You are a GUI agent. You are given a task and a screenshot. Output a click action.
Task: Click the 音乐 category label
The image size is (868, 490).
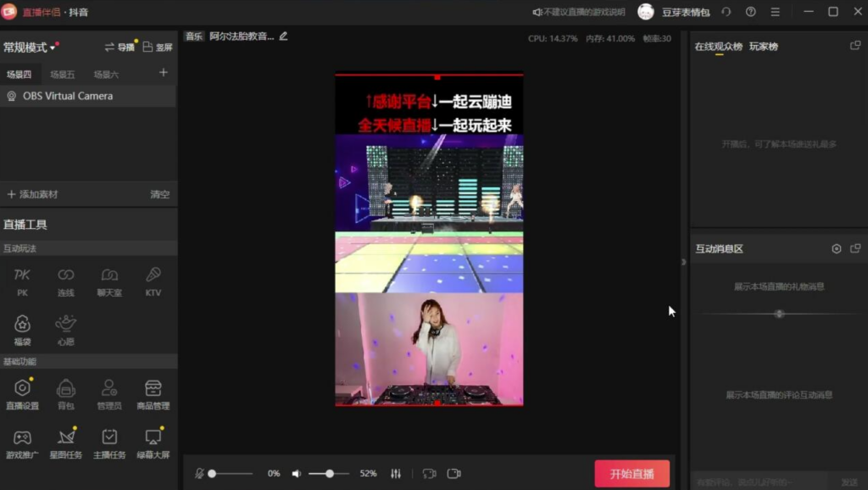pos(194,36)
